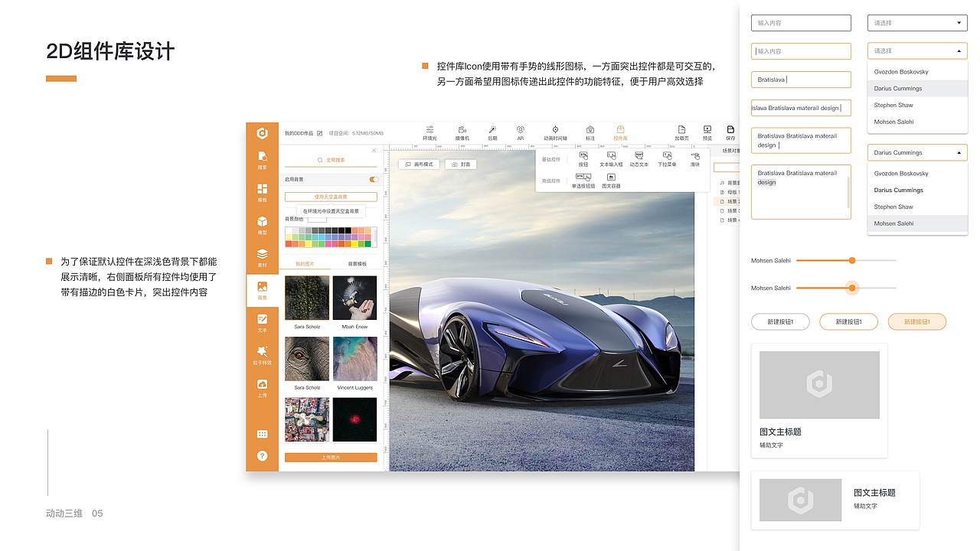This screenshot has width=980, height=551.
Task: Open the 素材 materials sidebar icon
Action: pos(262,257)
